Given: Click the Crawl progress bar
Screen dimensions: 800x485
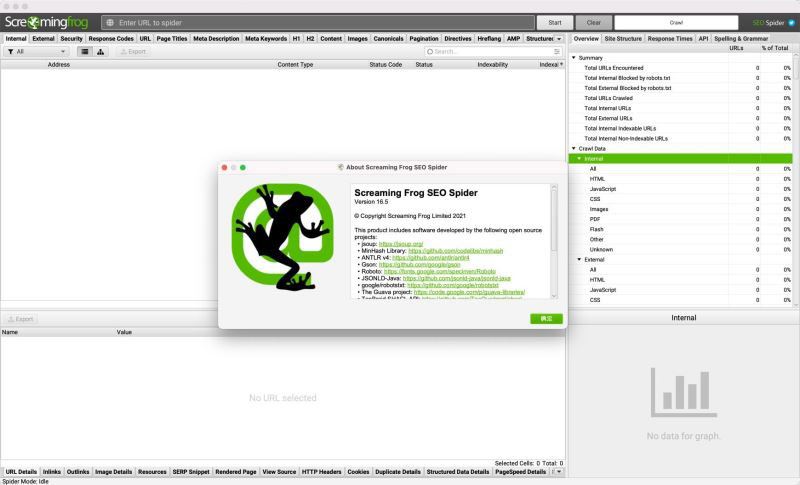Looking at the screenshot, I should pos(676,22).
